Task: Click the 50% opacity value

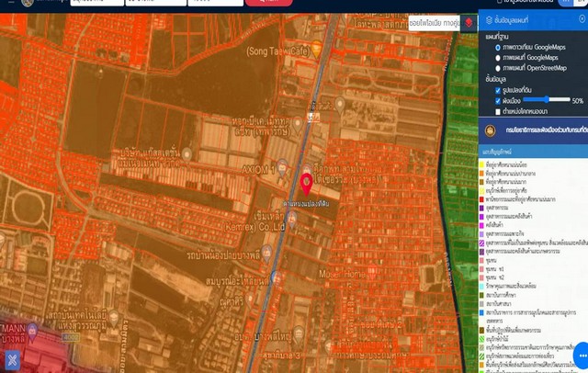Action: pos(578,101)
